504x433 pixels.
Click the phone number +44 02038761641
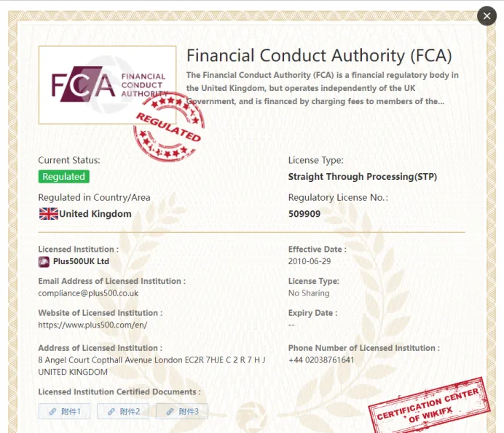pos(321,359)
